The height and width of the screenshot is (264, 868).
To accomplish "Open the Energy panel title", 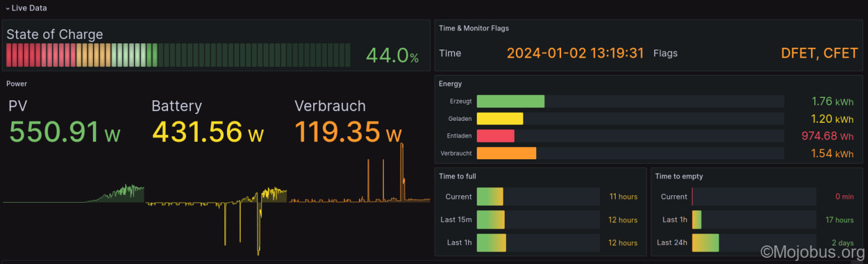I will click(x=450, y=84).
